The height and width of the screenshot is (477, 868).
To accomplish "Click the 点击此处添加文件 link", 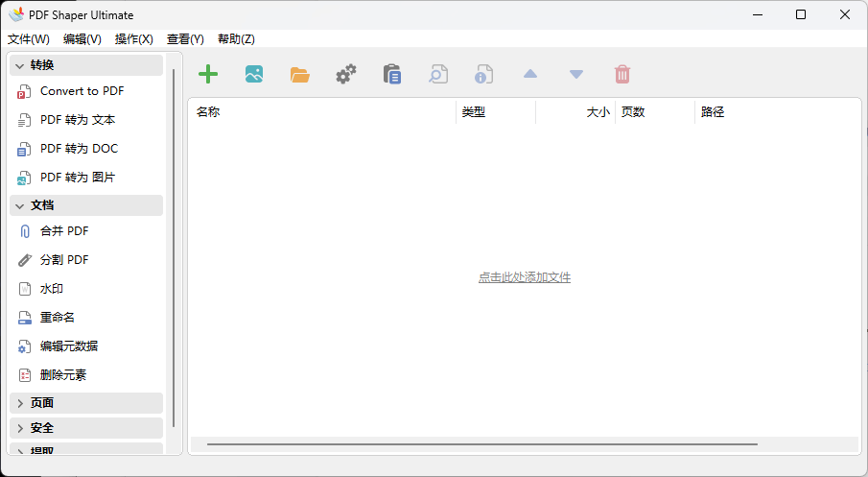I will click(525, 277).
